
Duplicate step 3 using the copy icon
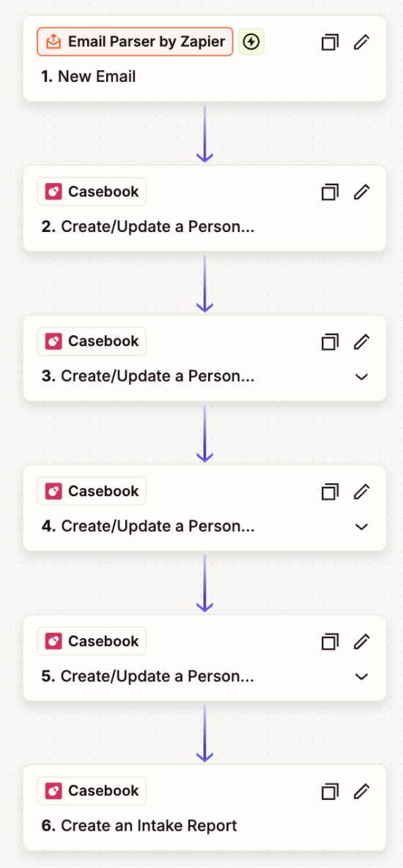click(330, 343)
